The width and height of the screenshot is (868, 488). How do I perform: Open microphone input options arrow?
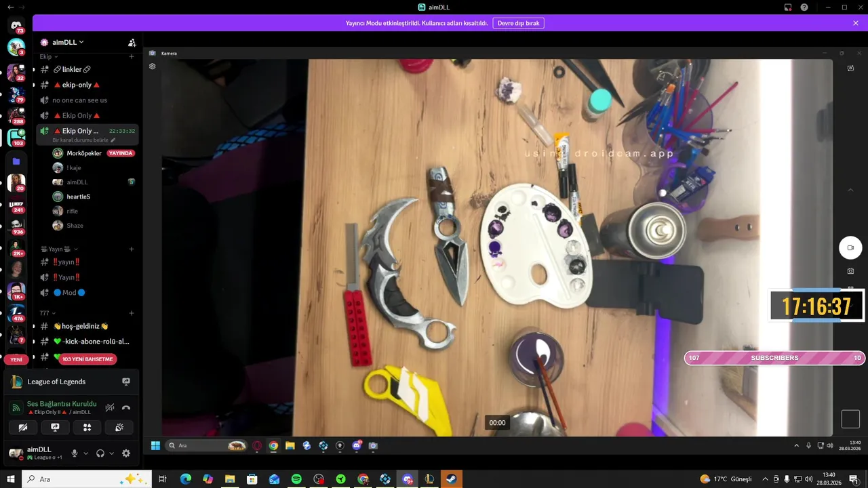[85, 453]
